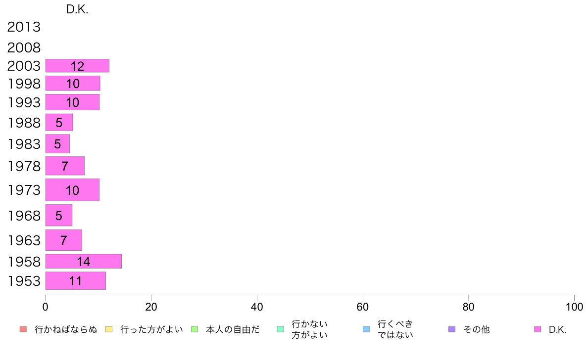Image resolution: width=588 pixels, height=364 pixels.
Task: Click the D.K. column header text
Action: (x=77, y=9)
